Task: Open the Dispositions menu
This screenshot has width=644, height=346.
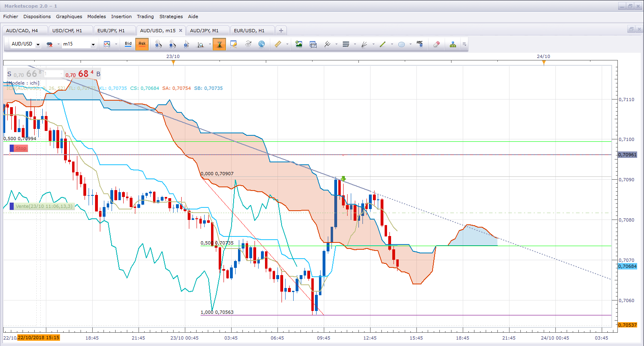Action: [37, 17]
